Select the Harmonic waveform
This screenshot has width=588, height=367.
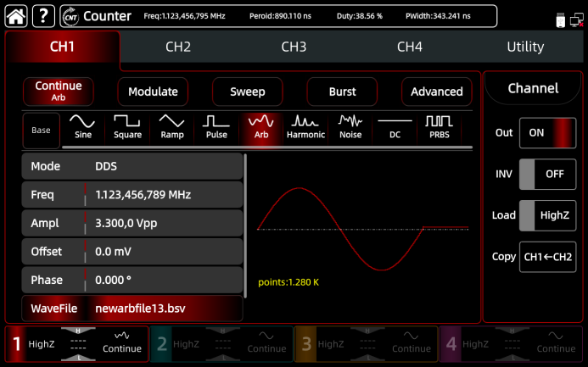point(305,127)
